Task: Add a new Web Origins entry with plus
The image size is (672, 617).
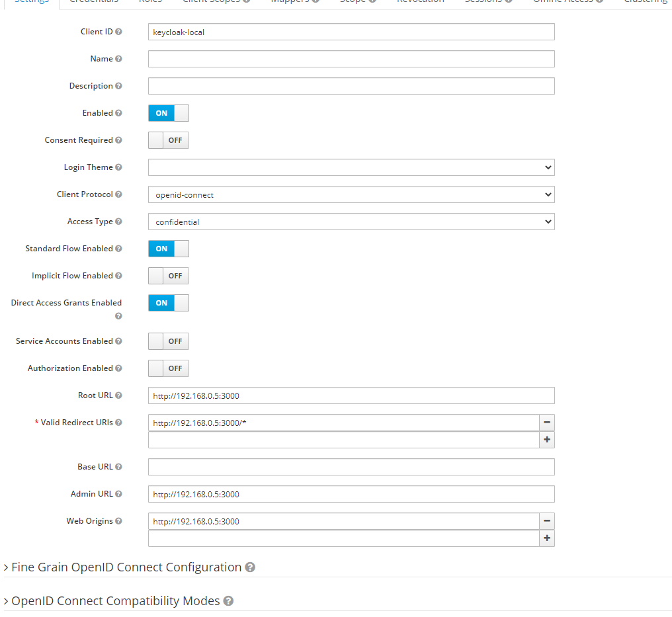Action: 547,538
